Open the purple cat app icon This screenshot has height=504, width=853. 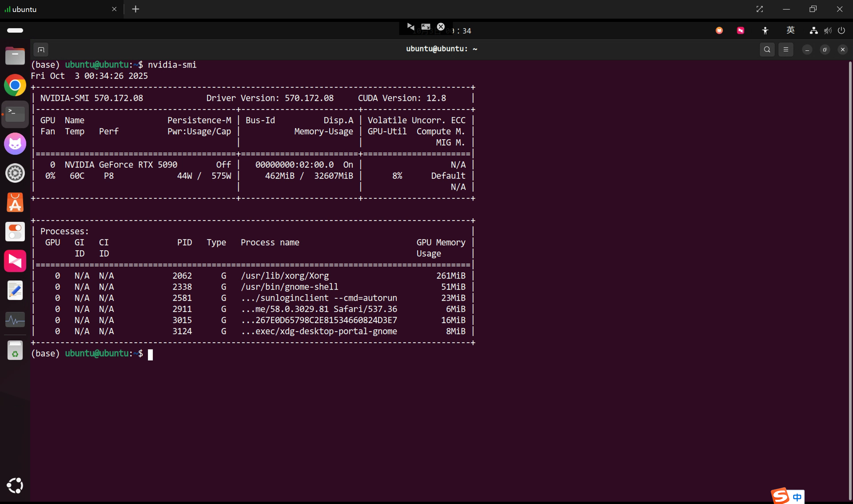click(x=15, y=144)
